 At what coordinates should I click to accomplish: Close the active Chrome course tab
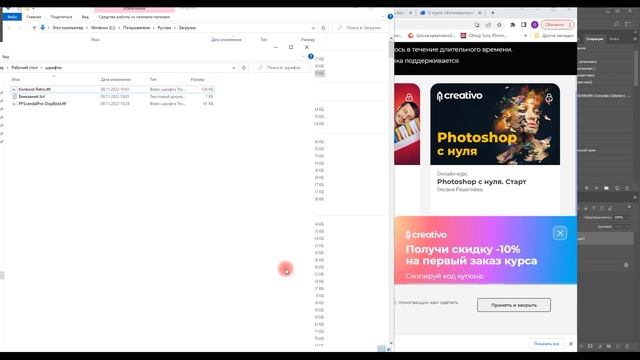click(480, 13)
